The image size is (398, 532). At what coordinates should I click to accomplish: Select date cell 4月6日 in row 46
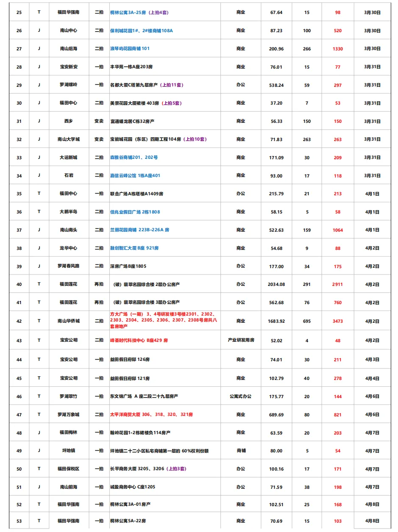click(372, 396)
